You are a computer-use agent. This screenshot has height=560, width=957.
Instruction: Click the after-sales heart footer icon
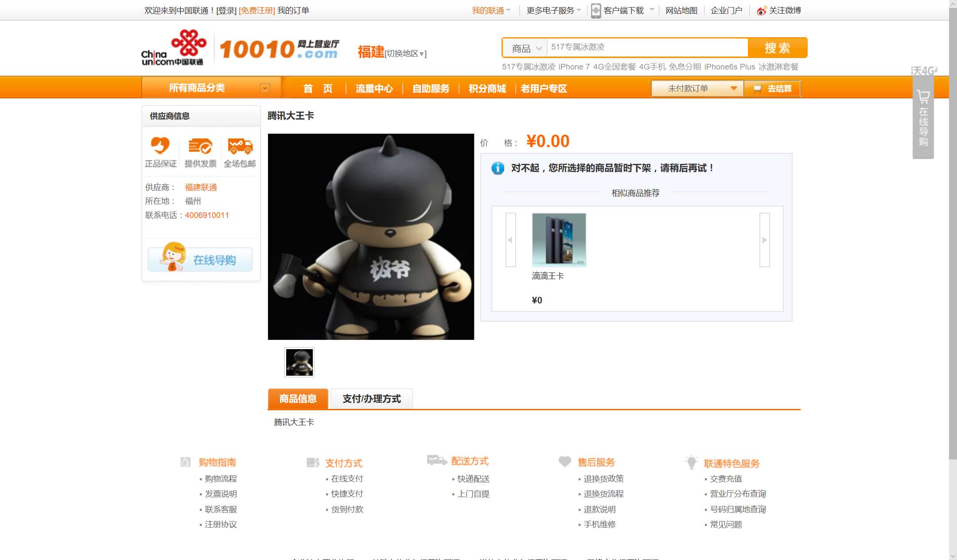565,462
